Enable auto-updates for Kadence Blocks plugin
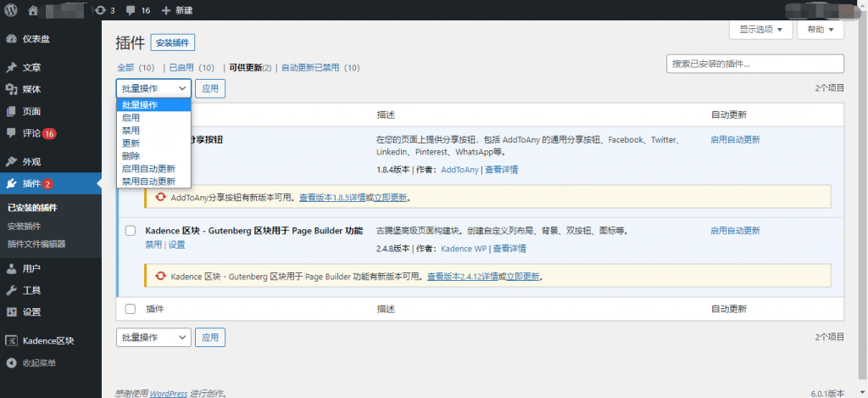 coord(735,231)
